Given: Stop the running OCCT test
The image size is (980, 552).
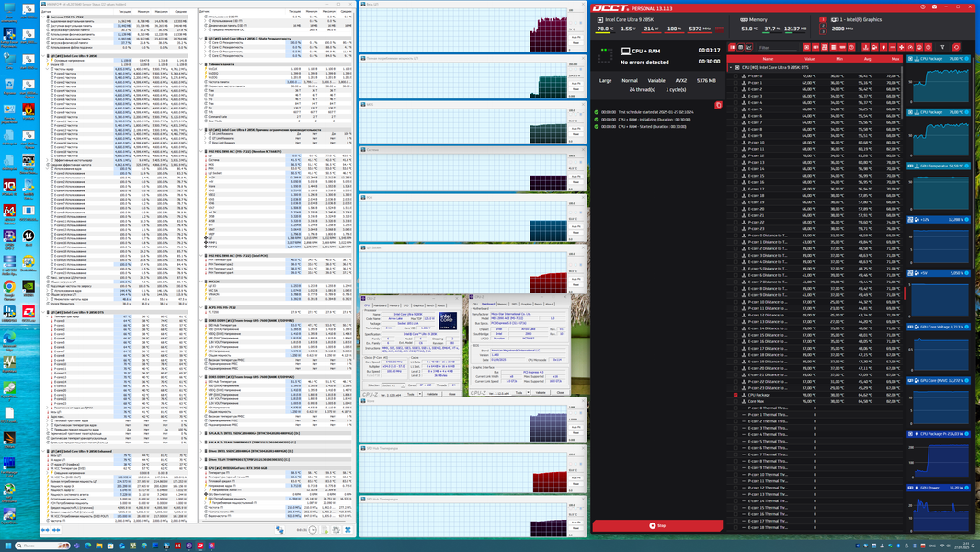Looking at the screenshot, I should (x=657, y=525).
